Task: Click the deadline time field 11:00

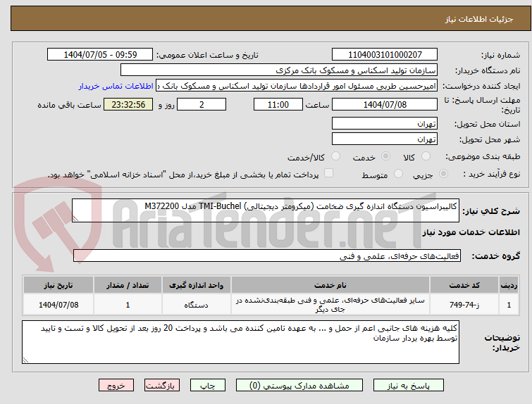Action: pos(278,104)
